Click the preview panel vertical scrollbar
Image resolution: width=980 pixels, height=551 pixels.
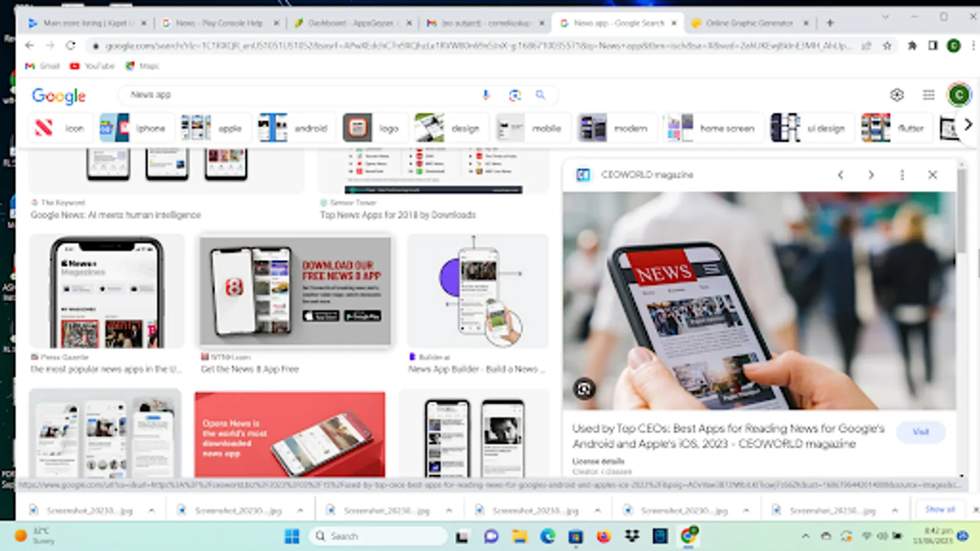click(962, 211)
